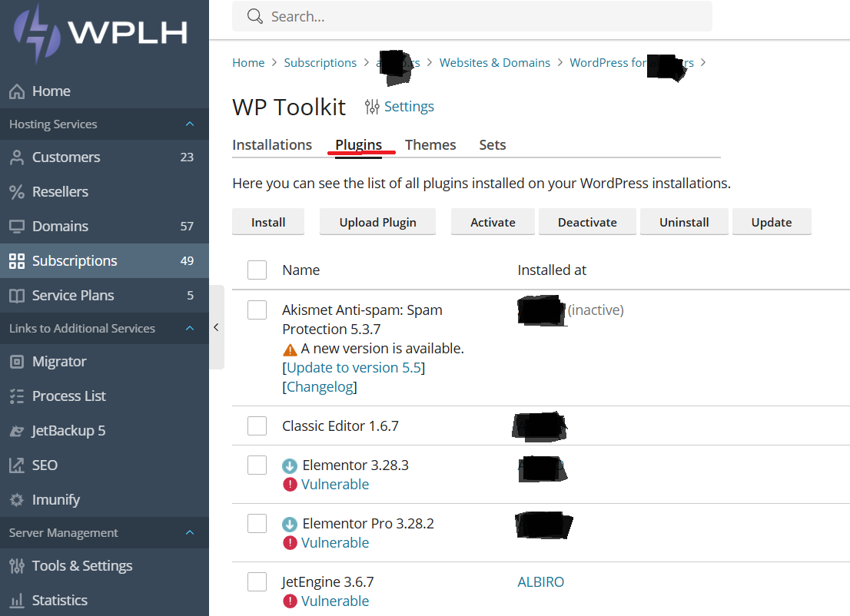Screen dimensions: 850x616
Task: Select Classic Editor 1.6.7 plugin name
Action: pos(340,426)
